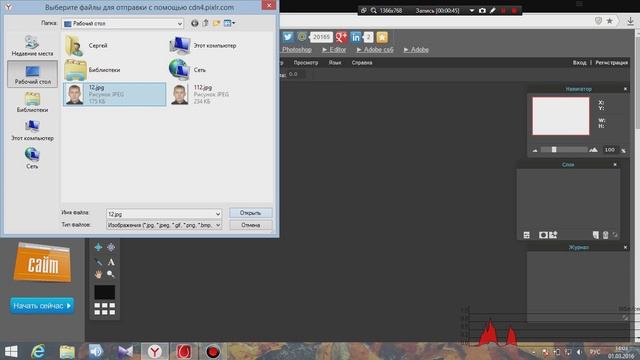Click the yellow star favorites share icon

(x=382, y=37)
